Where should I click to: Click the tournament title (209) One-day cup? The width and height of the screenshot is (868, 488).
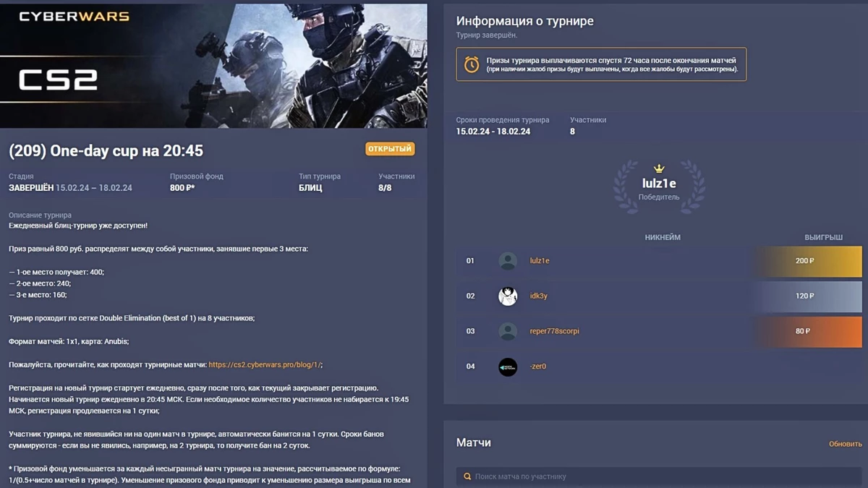click(106, 150)
